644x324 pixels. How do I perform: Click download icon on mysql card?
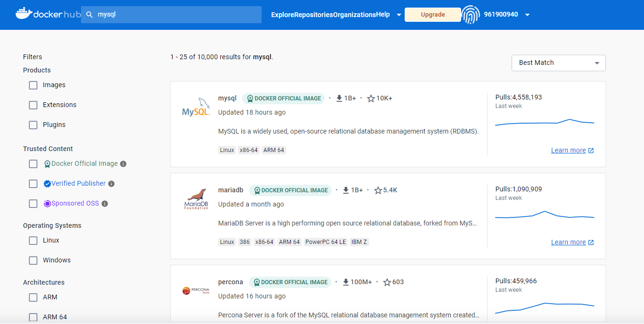339,99
